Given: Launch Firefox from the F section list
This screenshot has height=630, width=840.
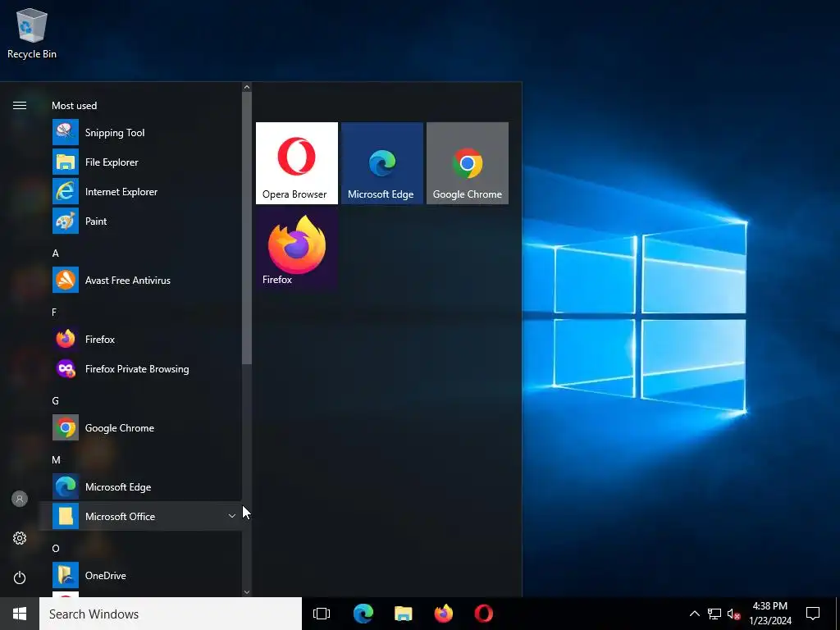Looking at the screenshot, I should tap(140, 339).
